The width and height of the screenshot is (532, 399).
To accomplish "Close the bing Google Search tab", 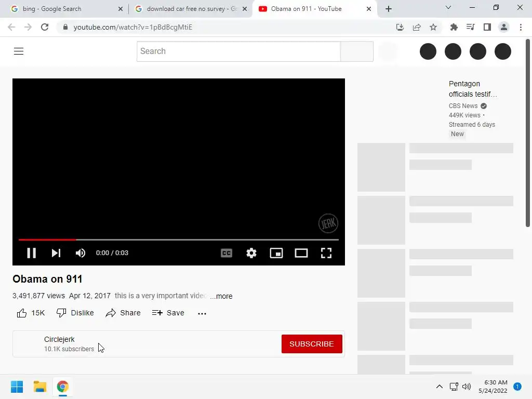I will click(121, 9).
